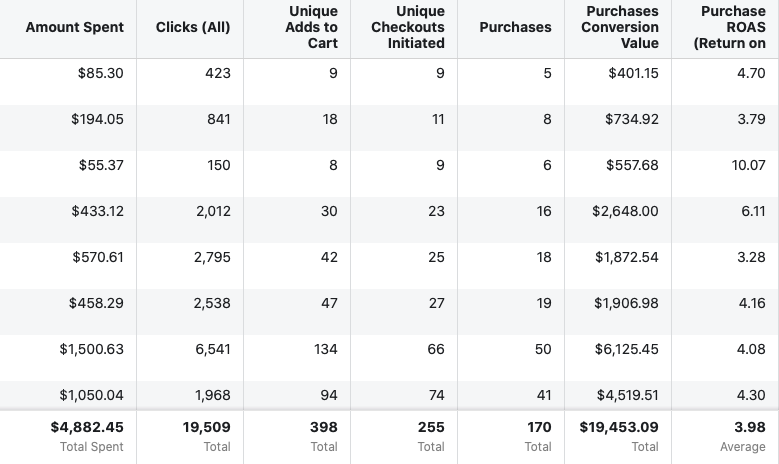
Task: Sort by Unique Adds to Cart header
Action: (x=311, y=28)
